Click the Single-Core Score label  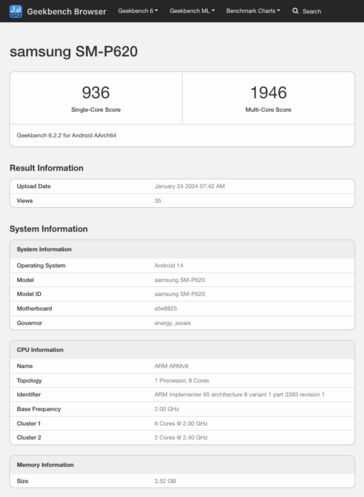96,110
